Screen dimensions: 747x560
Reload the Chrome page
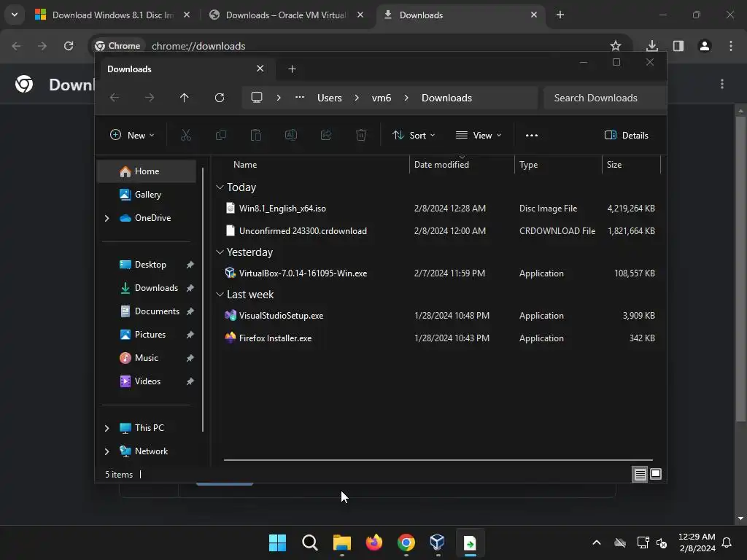pyautogui.click(x=69, y=46)
